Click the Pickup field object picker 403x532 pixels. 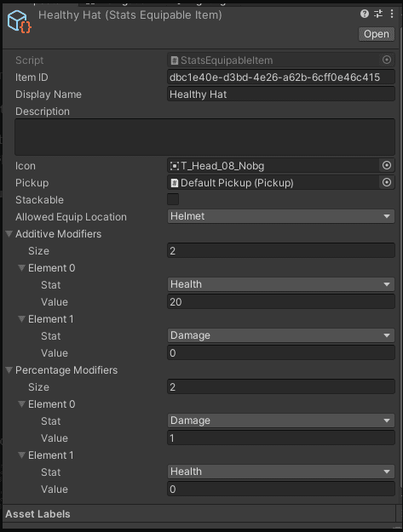[x=386, y=182]
